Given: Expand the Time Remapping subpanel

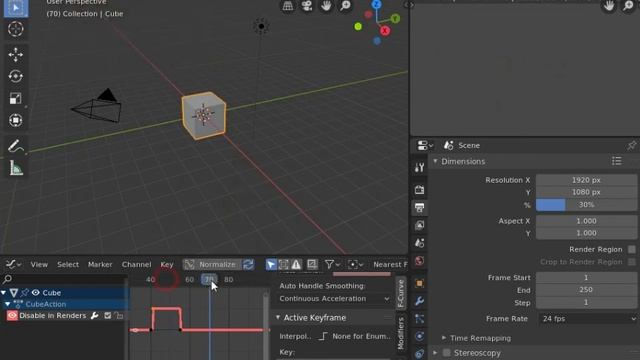Looking at the screenshot, I should coord(444,338).
